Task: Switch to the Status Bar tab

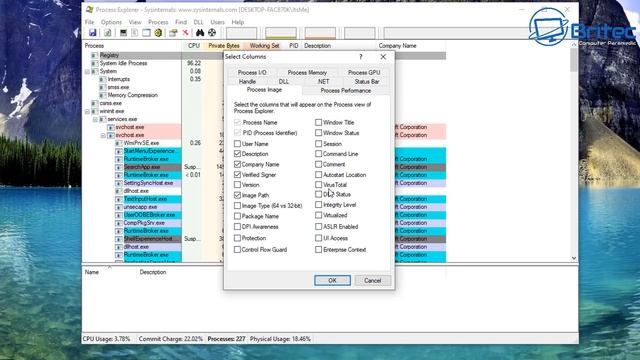Action: click(x=367, y=82)
